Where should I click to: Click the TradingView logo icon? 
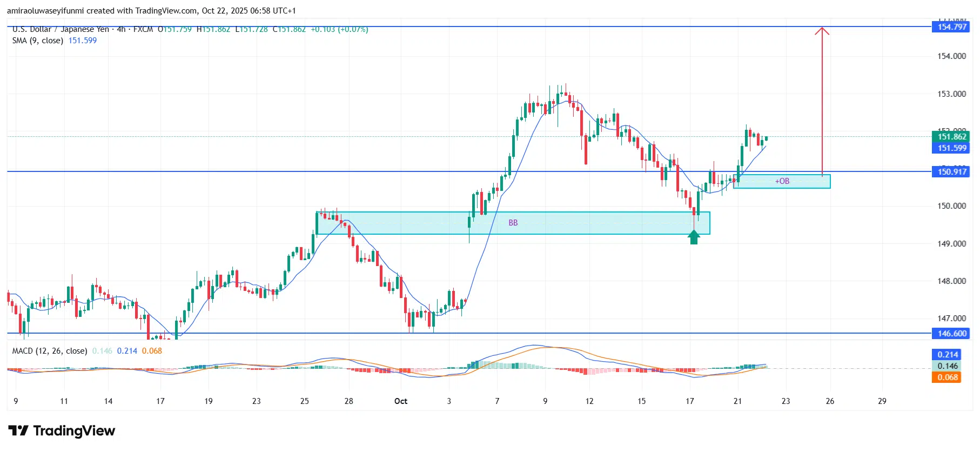[x=18, y=431]
